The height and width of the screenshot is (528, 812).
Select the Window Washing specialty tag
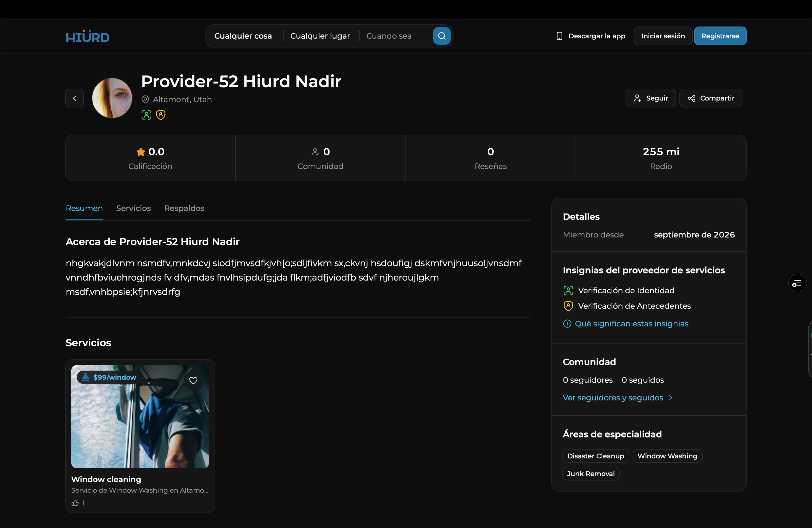(x=667, y=456)
